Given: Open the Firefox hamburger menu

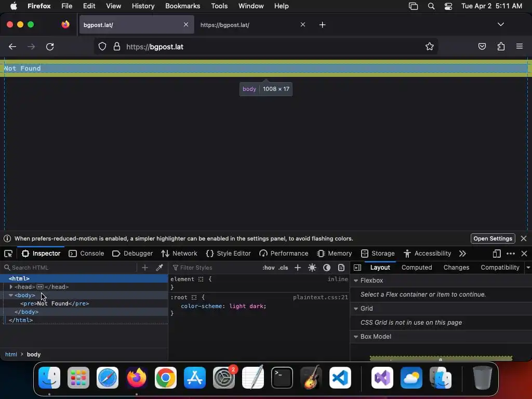Looking at the screenshot, I should tap(520, 46).
